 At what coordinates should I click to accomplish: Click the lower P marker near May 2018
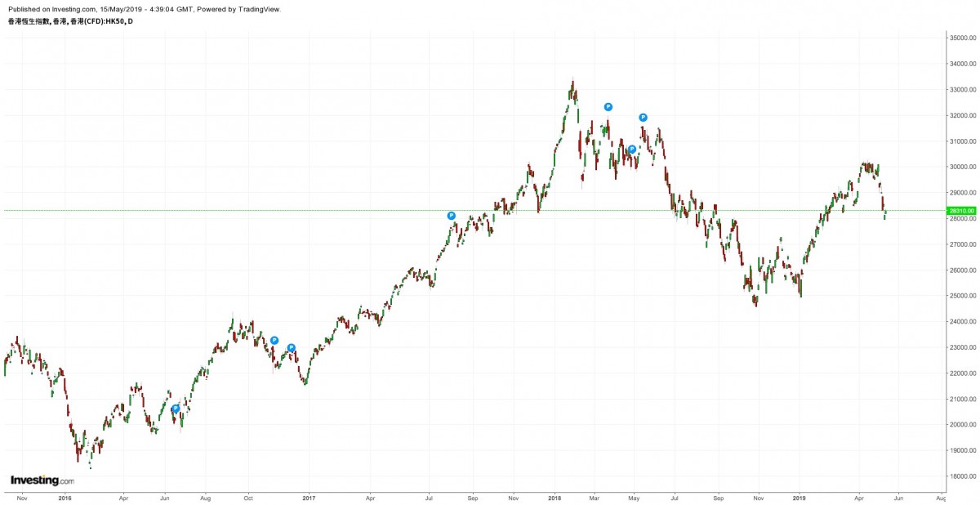(x=632, y=149)
